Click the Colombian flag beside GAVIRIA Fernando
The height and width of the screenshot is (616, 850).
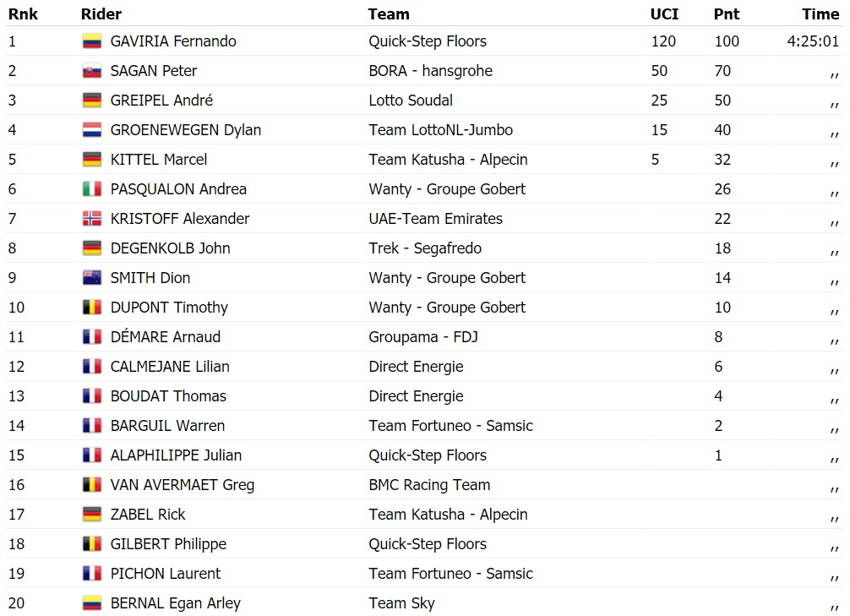pyautogui.click(x=91, y=41)
